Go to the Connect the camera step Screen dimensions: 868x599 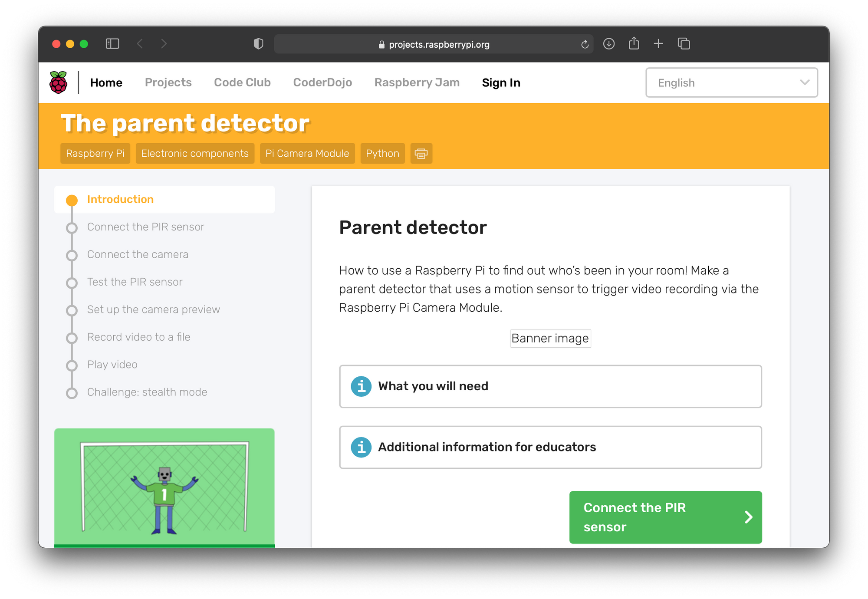click(138, 254)
